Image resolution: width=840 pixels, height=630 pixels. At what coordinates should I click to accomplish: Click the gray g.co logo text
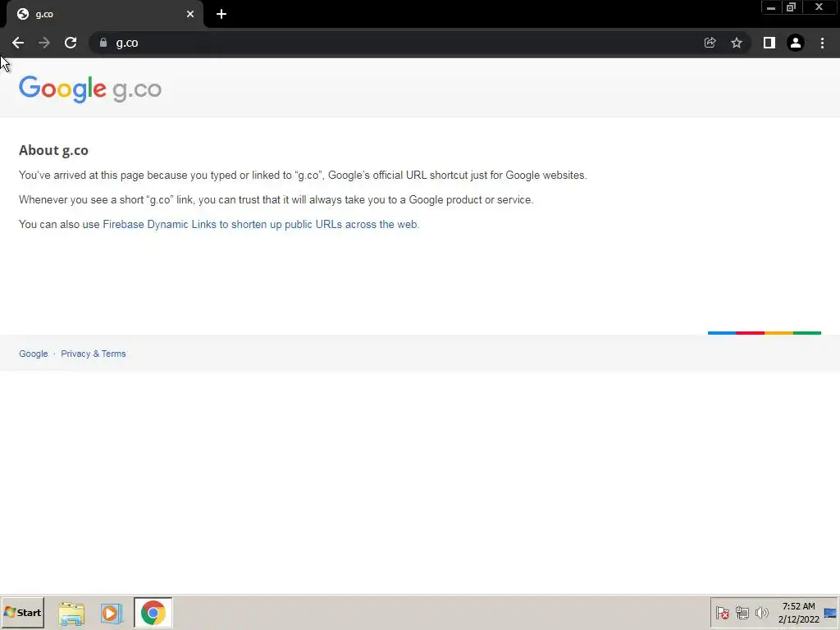(137, 90)
